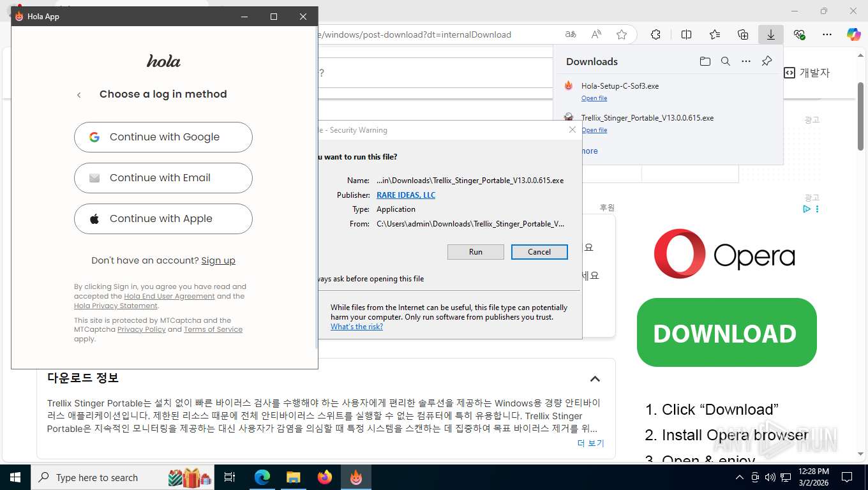Viewport: 868px width, 490px height.
Task: Open Hola End User Agreement link
Action: tap(169, 296)
